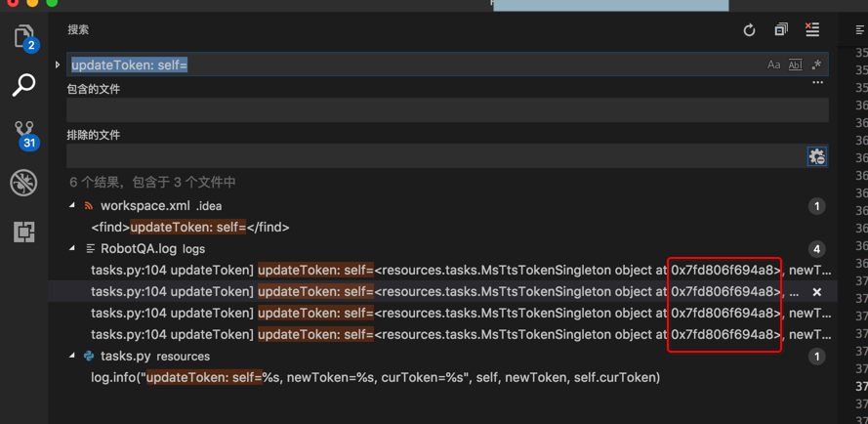Viewport: 868px width, 424px height.
Task: Open the Debug view icon
Action: click(x=23, y=183)
